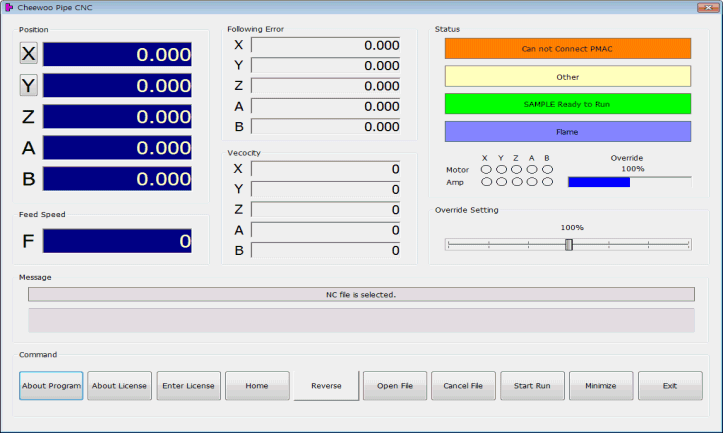Open the About Program dialog
The height and width of the screenshot is (433, 723).
(x=51, y=386)
